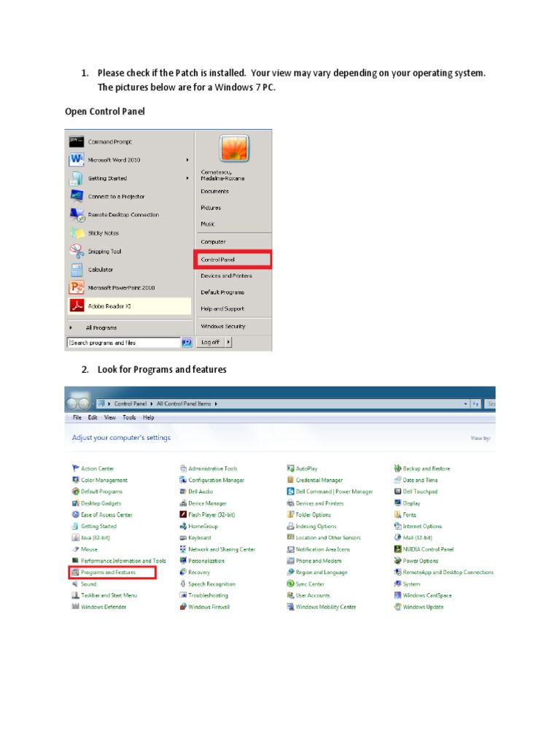560x747 pixels.
Task: Click the Control Panel back navigation button
Action: (x=72, y=404)
